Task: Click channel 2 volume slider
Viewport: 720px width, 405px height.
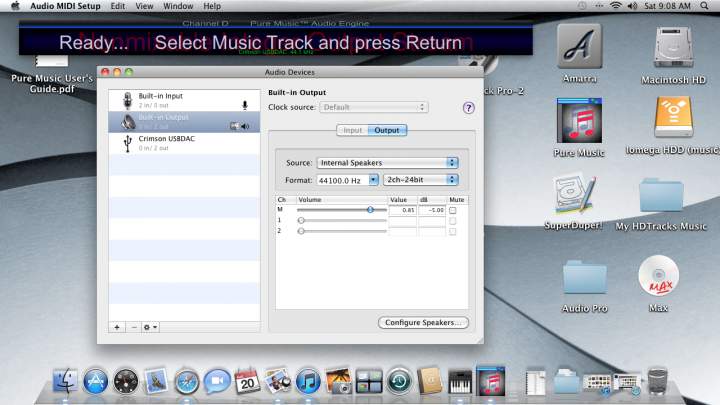Action: click(x=342, y=231)
